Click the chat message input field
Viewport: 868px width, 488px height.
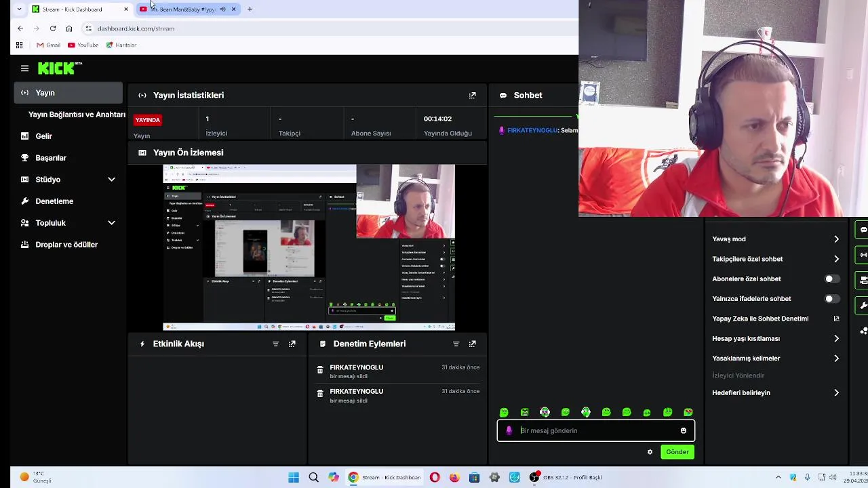click(595, 430)
